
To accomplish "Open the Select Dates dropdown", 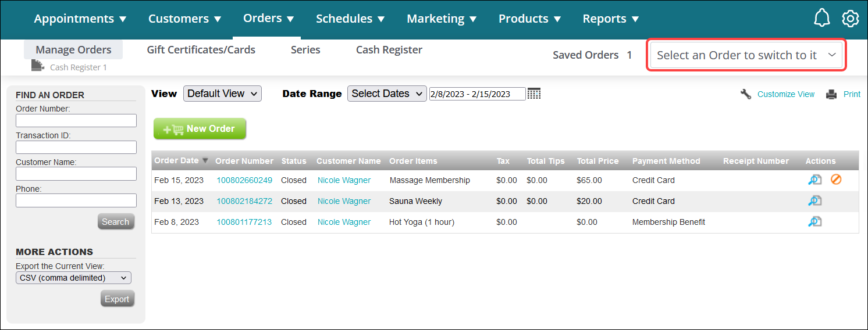I will point(387,94).
